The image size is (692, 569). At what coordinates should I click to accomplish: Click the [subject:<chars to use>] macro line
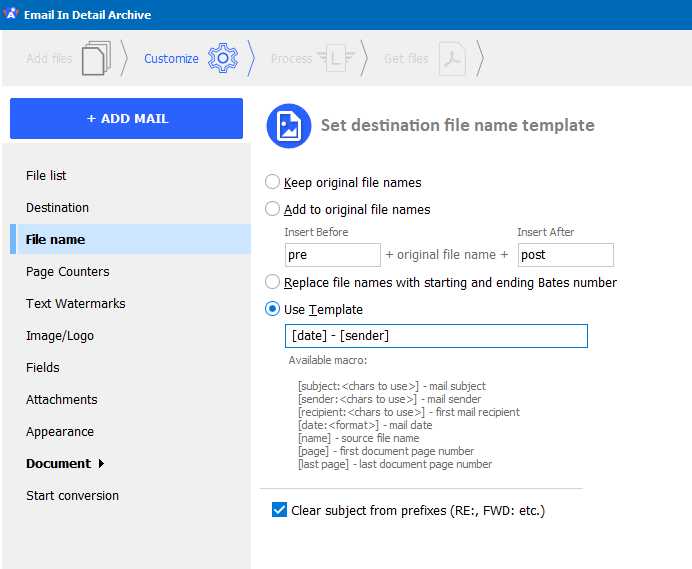coord(392,386)
